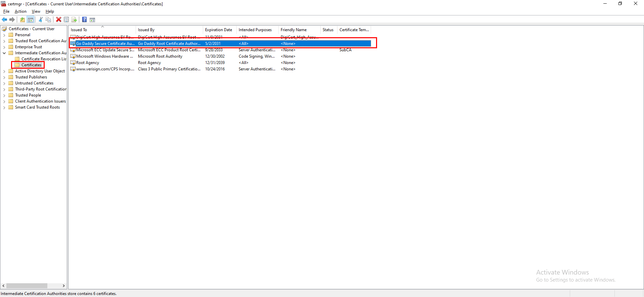Select Client Authentication Issuers folder
644x297 pixels.
click(x=40, y=101)
